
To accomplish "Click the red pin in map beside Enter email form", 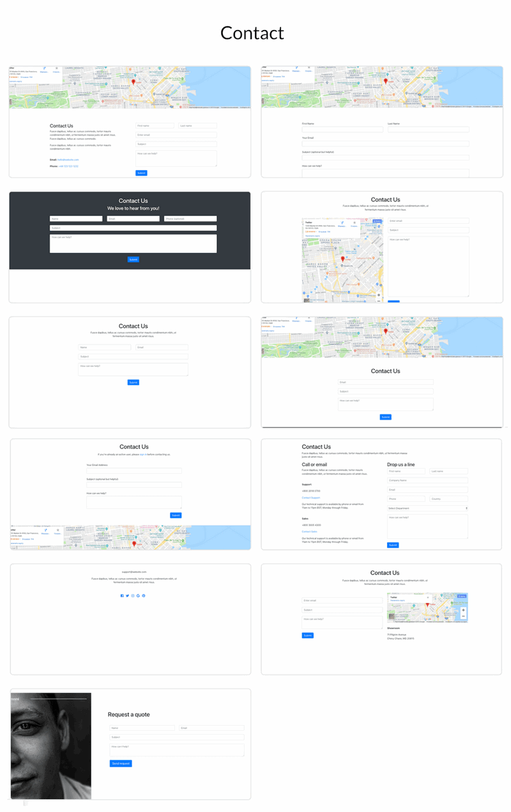I will (x=342, y=259).
